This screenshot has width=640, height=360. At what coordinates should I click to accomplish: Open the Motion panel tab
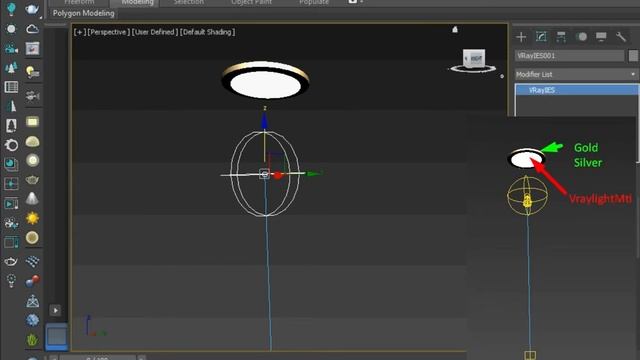pyautogui.click(x=581, y=37)
